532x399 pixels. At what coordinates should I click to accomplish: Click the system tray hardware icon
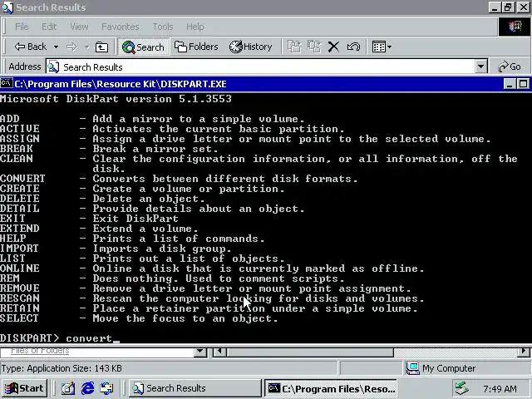[462, 388]
